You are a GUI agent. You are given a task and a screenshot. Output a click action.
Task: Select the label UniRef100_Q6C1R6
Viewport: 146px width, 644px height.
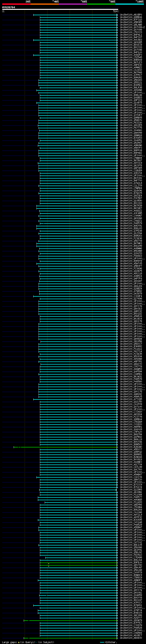pos(131,615)
